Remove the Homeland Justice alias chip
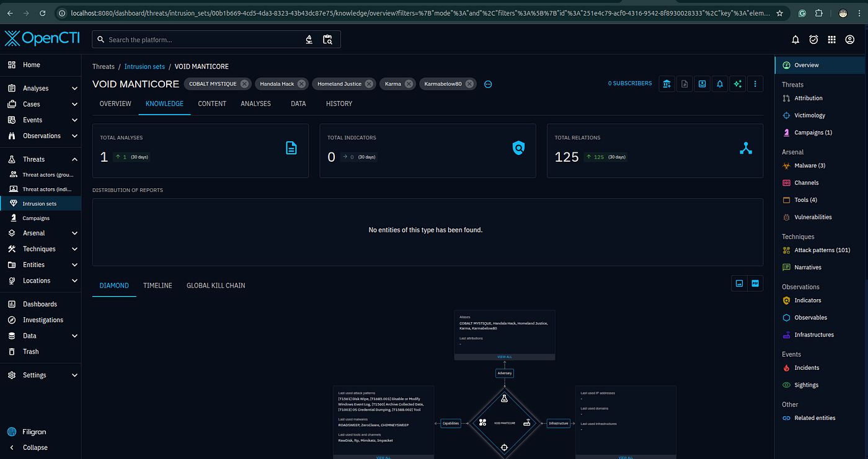 (369, 84)
